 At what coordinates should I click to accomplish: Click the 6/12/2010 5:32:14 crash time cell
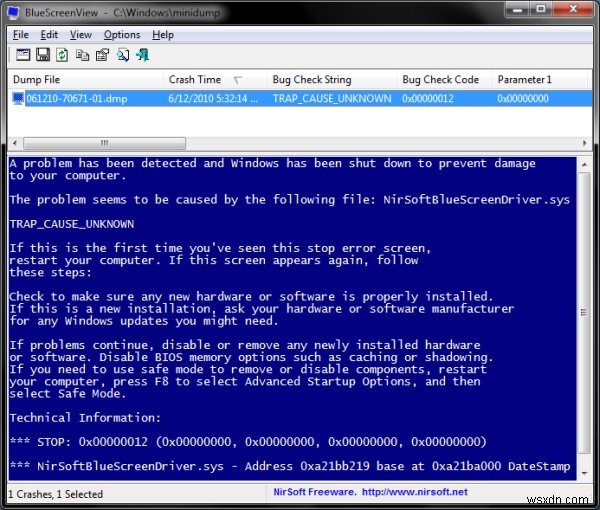coord(213,99)
